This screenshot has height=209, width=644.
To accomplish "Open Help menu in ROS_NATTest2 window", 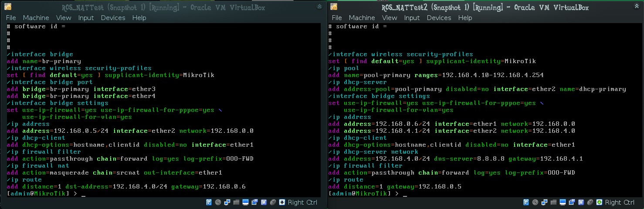I will click(465, 18).
